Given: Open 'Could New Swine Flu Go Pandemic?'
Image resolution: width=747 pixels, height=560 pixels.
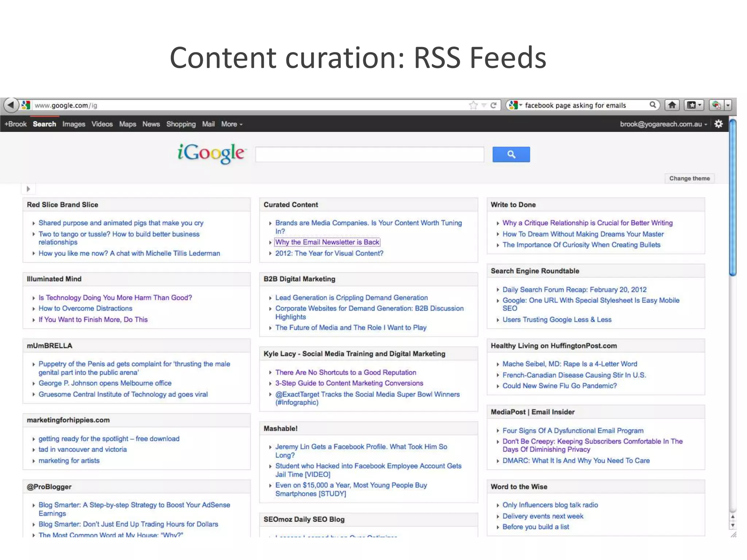Looking at the screenshot, I should click(560, 386).
